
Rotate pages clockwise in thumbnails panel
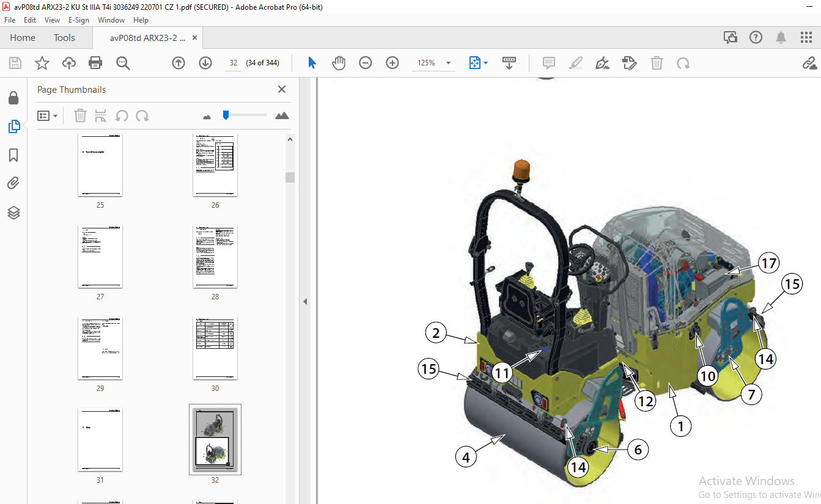point(142,115)
